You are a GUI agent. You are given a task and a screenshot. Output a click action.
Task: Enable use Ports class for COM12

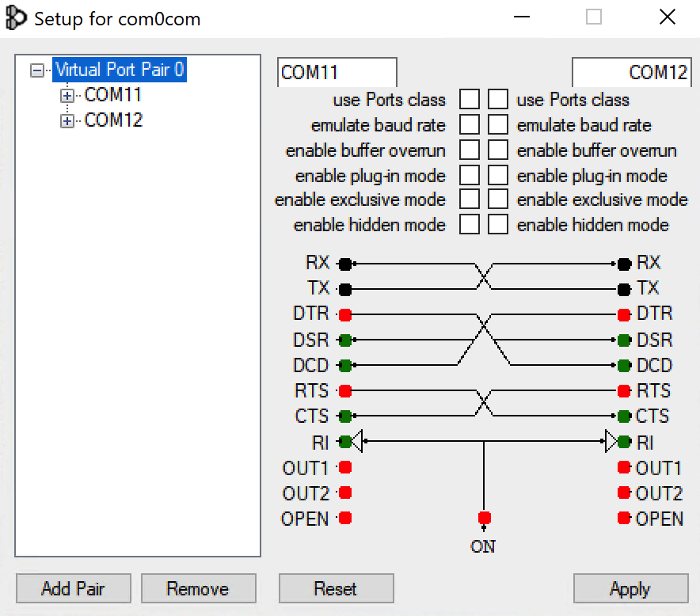tap(498, 99)
